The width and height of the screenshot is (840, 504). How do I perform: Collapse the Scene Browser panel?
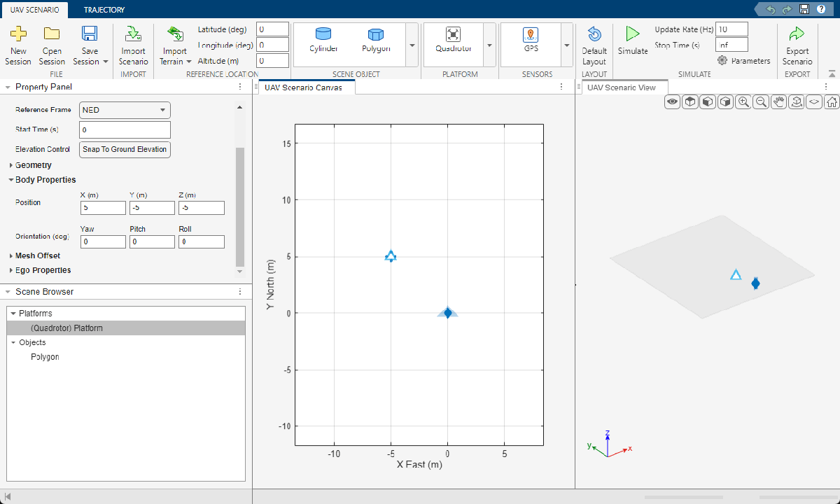[x=8, y=292]
